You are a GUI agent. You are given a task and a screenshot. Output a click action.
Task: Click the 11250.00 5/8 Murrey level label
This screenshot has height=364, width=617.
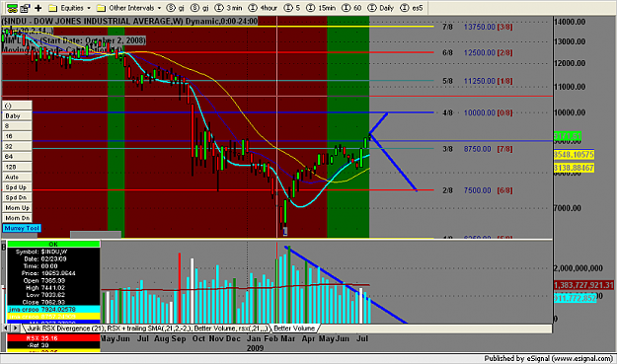point(478,81)
